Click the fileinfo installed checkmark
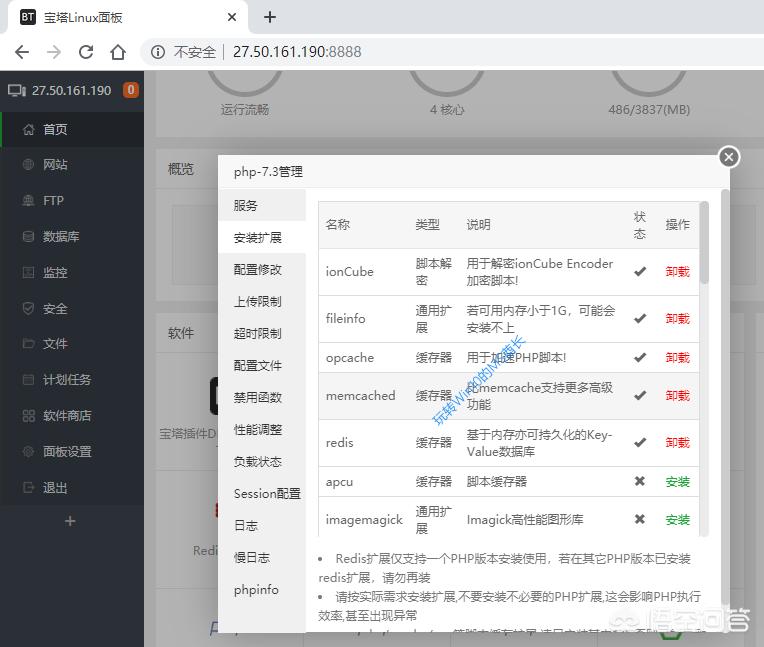Image resolution: width=764 pixels, height=647 pixels. [x=640, y=318]
